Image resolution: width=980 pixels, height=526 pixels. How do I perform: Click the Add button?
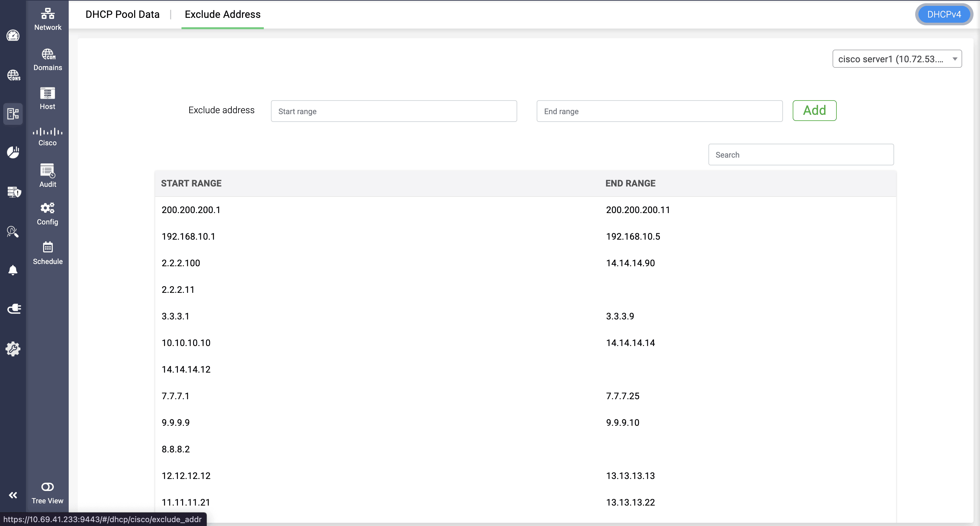(814, 110)
